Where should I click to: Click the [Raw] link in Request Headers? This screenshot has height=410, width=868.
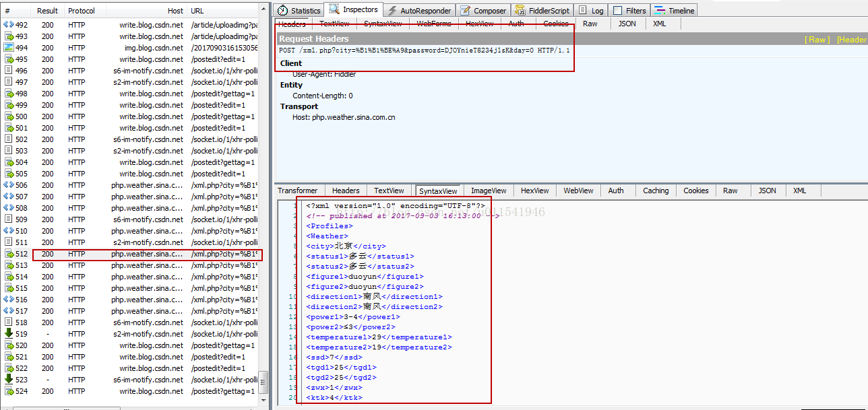[817, 40]
